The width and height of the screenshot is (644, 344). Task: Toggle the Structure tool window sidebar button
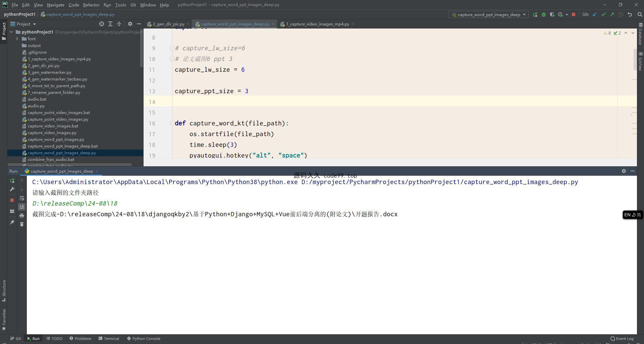[4, 290]
